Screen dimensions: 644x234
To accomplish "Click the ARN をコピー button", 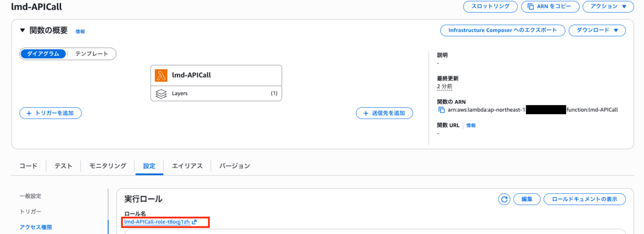I will point(549,7).
